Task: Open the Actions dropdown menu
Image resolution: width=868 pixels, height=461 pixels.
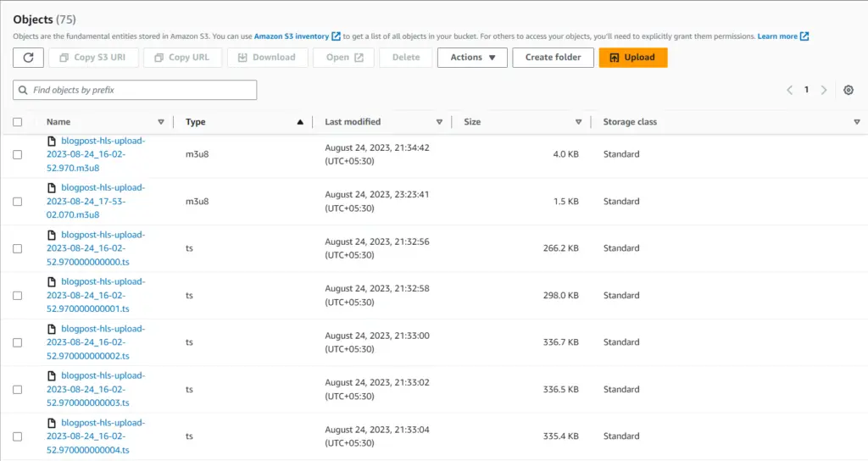Action: [x=472, y=58]
